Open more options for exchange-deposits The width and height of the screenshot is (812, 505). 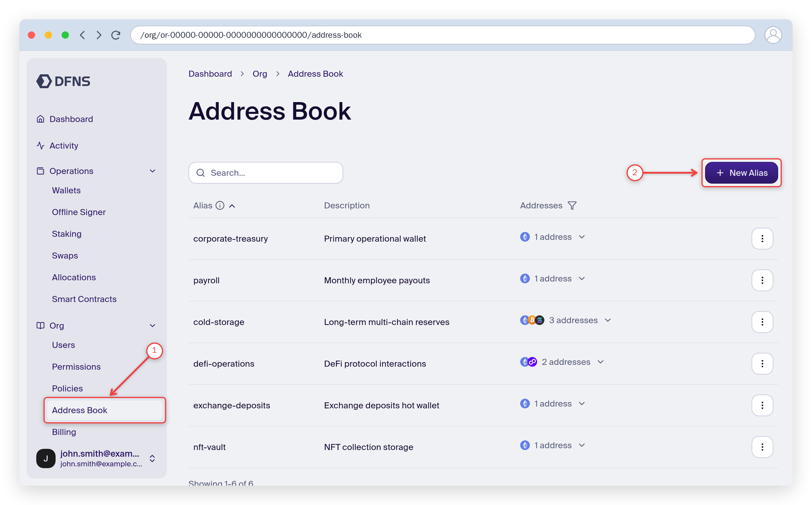762,405
